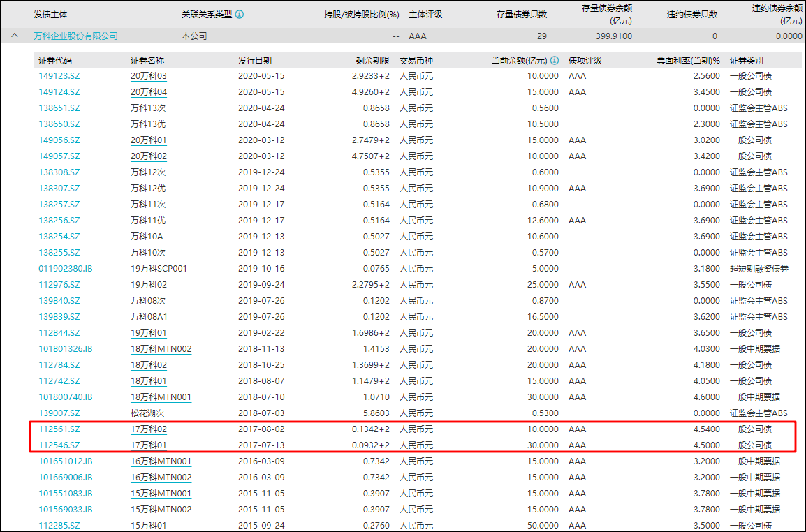Image resolution: width=806 pixels, height=532 pixels.
Task: Click the 证券类别 column header
Action: click(747, 60)
